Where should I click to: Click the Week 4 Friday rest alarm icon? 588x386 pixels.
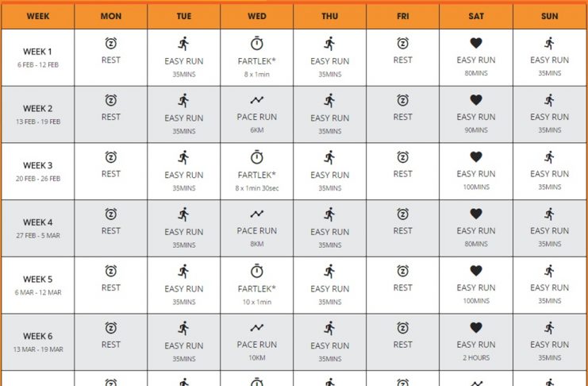[x=403, y=214]
